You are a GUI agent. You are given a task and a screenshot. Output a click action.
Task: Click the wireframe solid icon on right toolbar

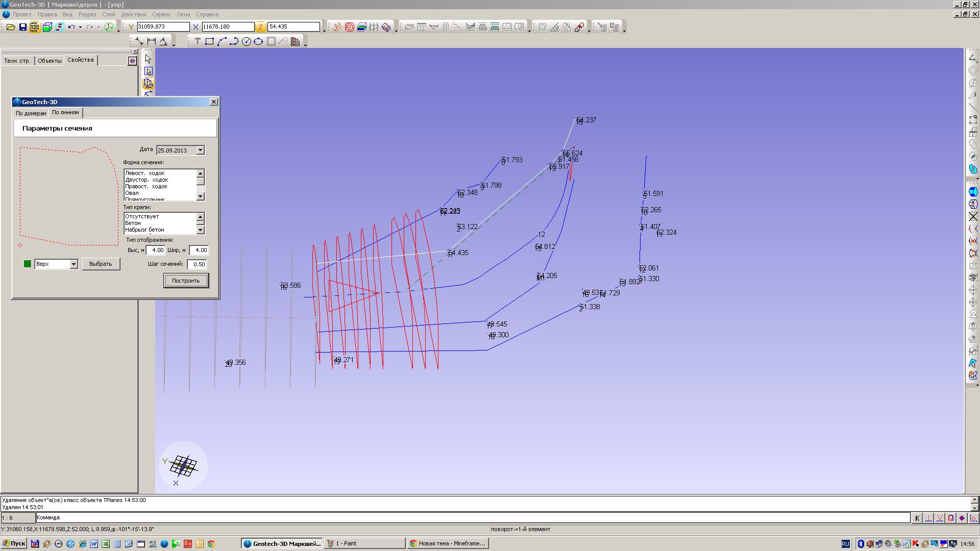click(x=973, y=204)
